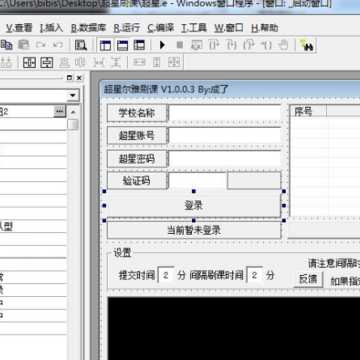The width and height of the screenshot is (360, 360).
Task: Click the make same height icon
Action: click(157, 62)
